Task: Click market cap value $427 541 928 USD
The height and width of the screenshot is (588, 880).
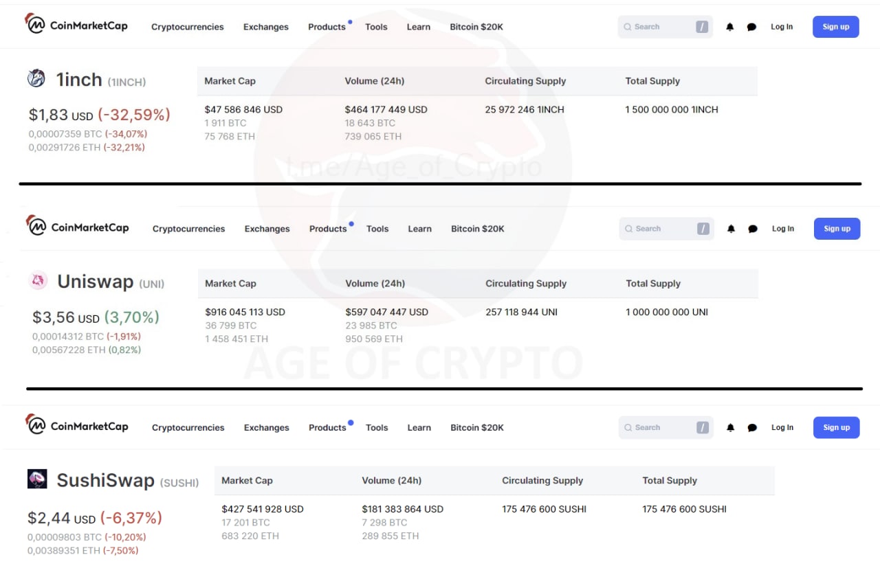Action: (263, 509)
